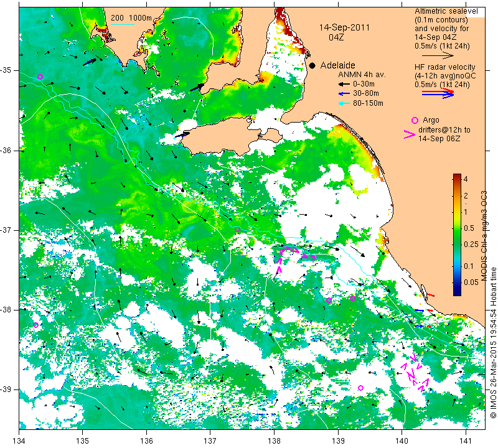Click the 'drifters@12h to' legend text
498x448 pixels.
tap(444, 130)
